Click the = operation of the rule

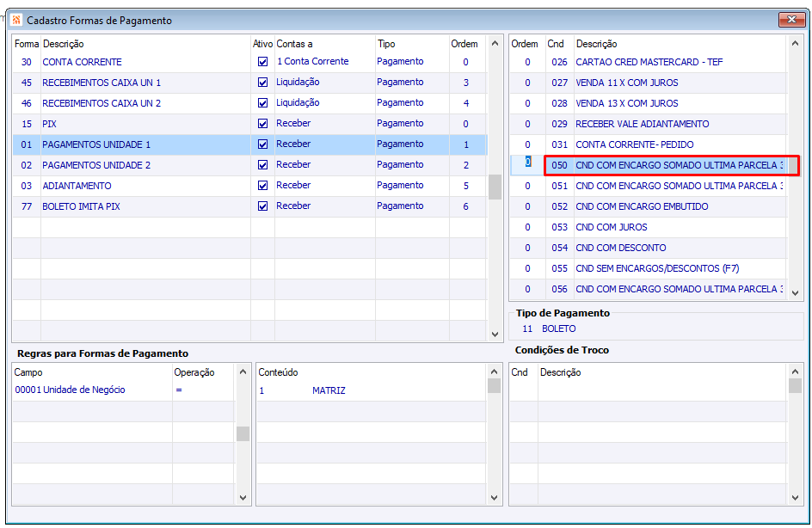coord(179,390)
